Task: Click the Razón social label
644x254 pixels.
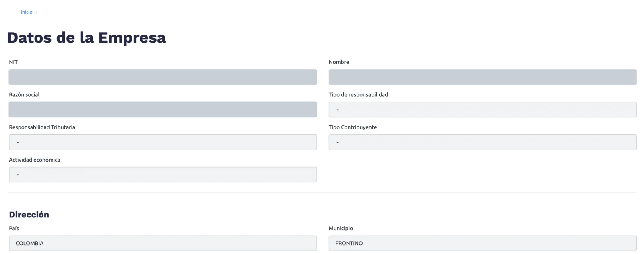Action: (24, 95)
